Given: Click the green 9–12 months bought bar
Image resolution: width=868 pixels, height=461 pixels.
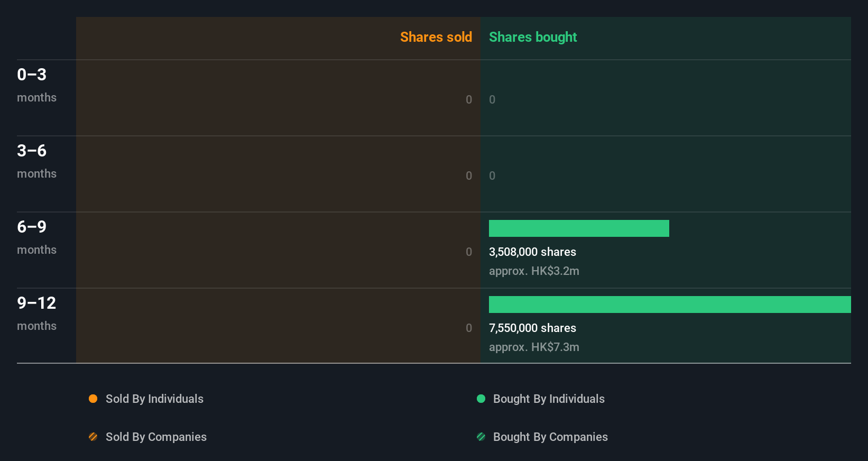Looking at the screenshot, I should [670, 305].
